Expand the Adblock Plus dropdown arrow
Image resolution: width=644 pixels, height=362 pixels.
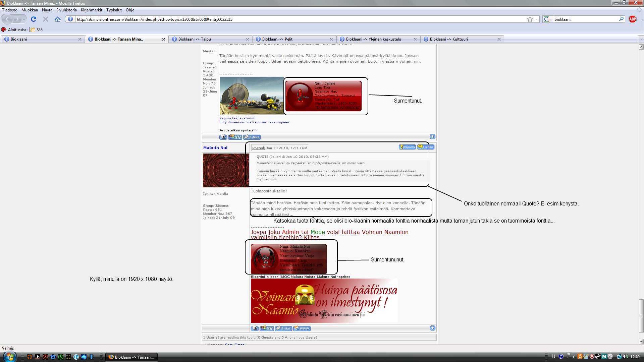click(x=641, y=19)
